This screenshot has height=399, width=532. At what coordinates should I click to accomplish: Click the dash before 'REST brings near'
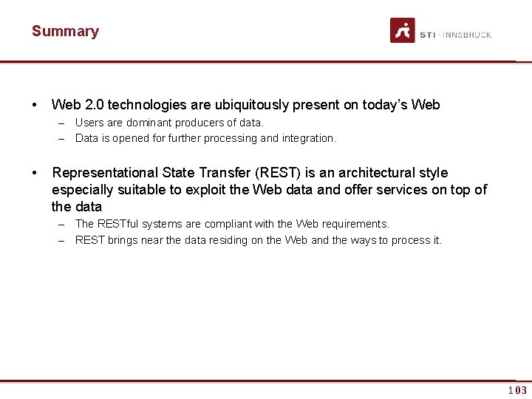tap(64, 240)
